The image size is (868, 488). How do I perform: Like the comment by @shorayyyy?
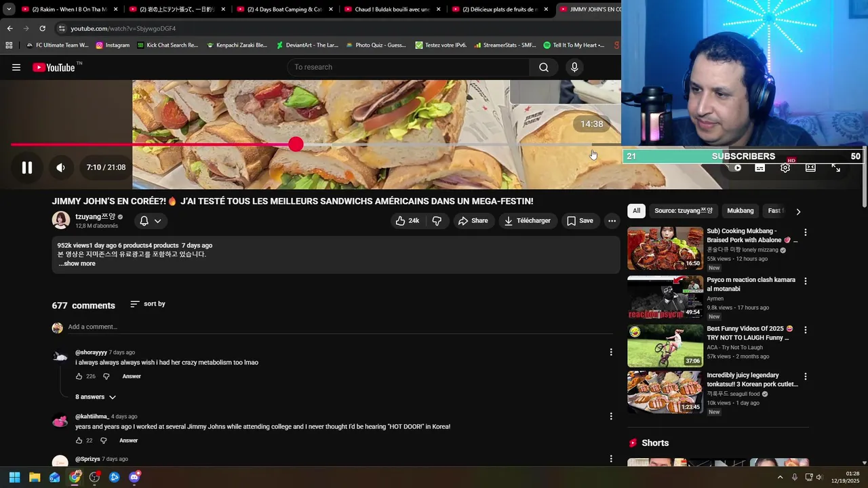pos(79,376)
